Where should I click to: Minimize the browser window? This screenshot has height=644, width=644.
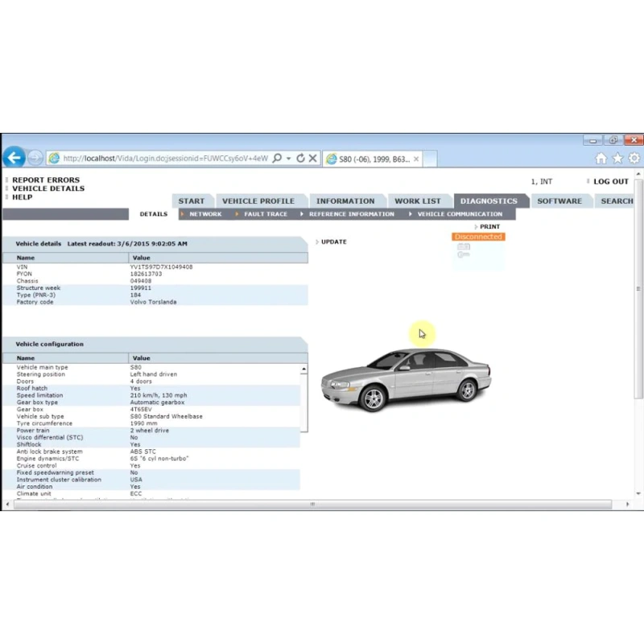pos(592,140)
